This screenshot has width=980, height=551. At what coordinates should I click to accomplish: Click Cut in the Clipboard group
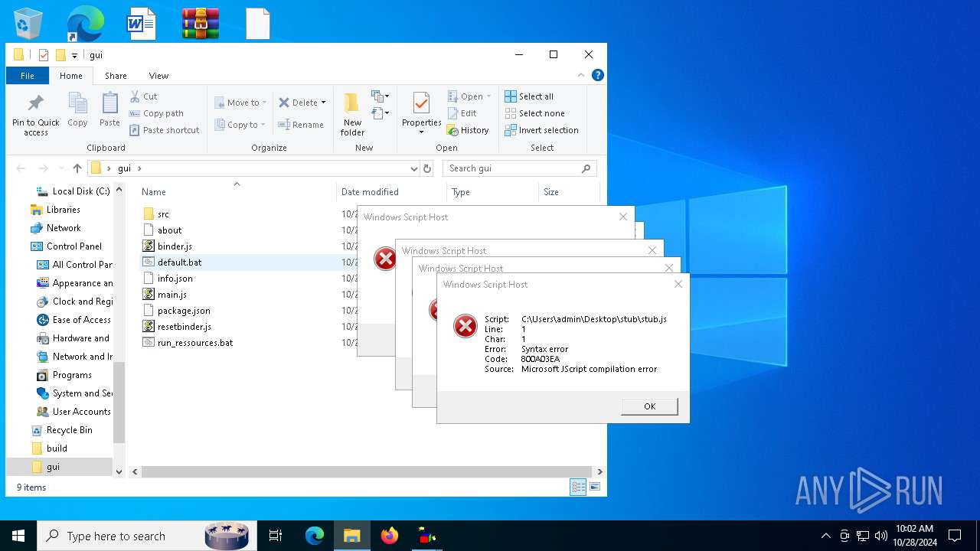tap(143, 96)
